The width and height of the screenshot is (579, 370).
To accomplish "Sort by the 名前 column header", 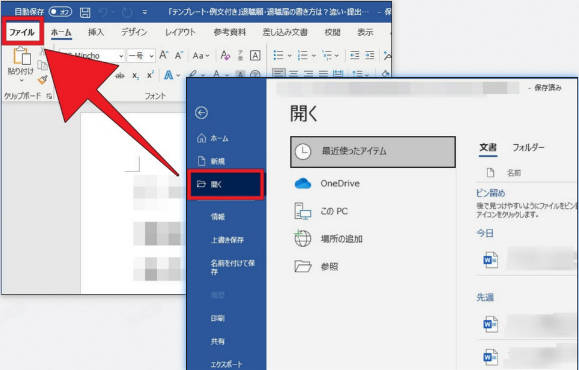I will [x=514, y=172].
